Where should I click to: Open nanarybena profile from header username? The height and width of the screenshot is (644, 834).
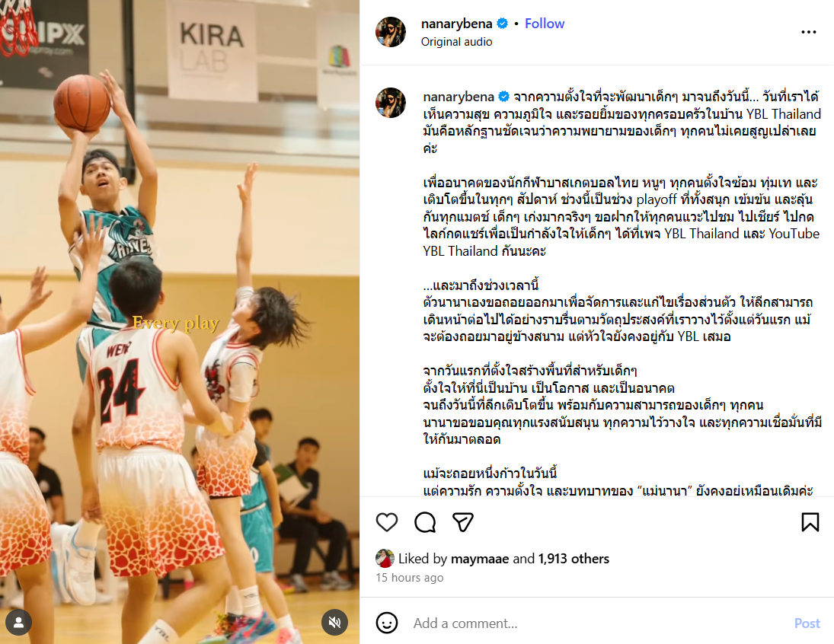456,24
